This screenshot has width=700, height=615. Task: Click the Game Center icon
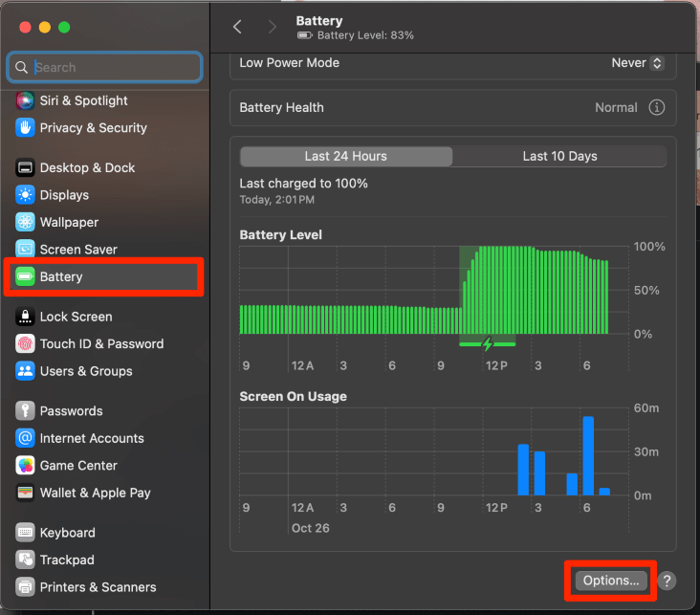[x=25, y=466]
